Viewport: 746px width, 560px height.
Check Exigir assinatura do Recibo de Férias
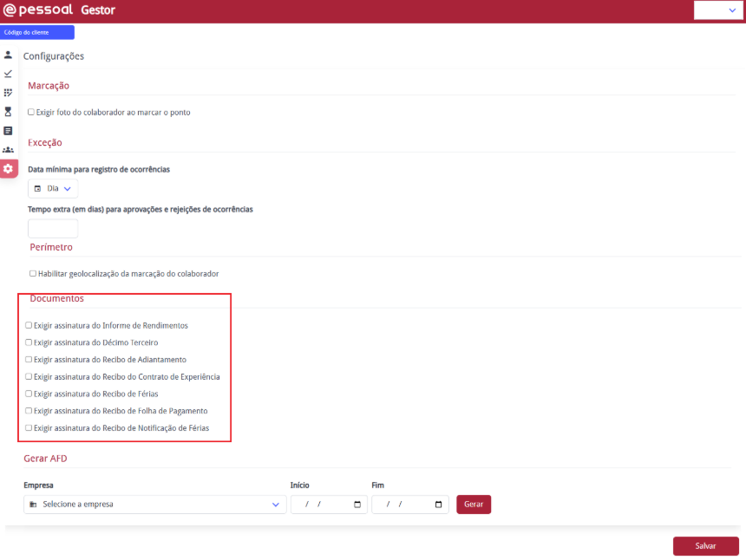(29, 394)
